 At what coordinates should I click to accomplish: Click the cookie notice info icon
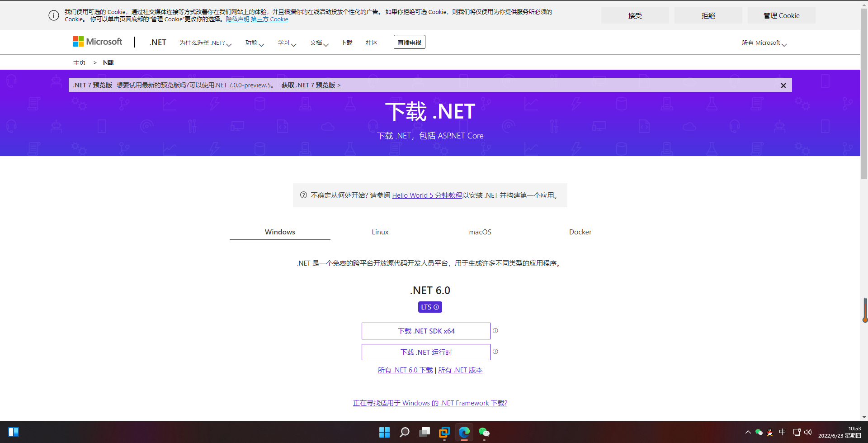[x=54, y=15]
